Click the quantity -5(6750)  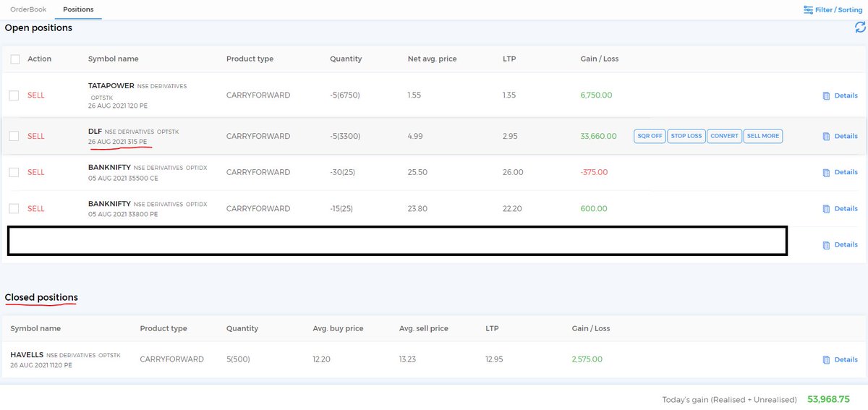(x=346, y=95)
